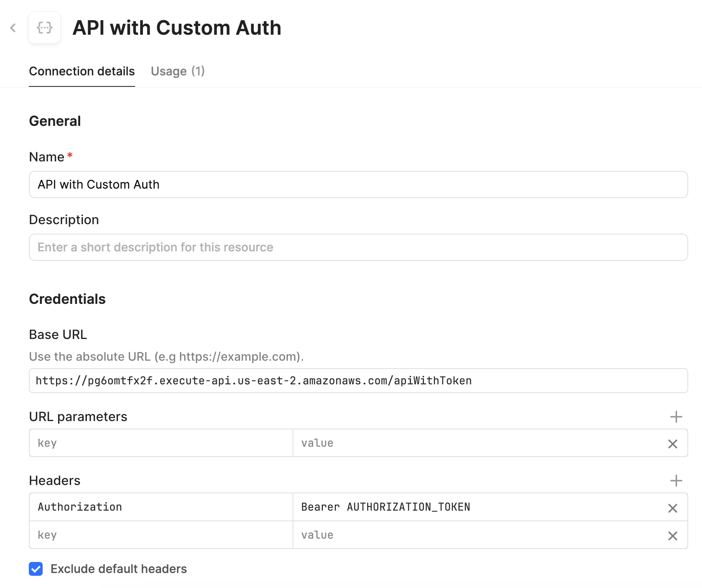Remove the empty header key row
702x588 pixels.
click(673, 536)
